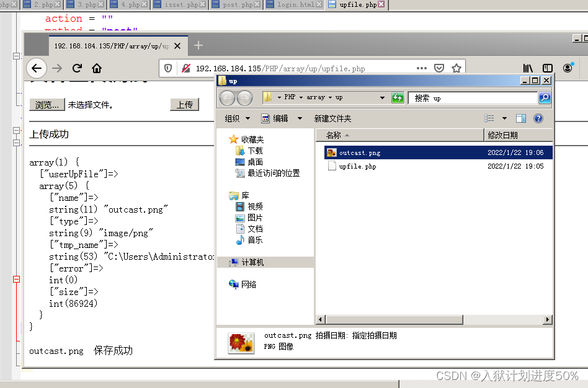Close the 192.168.184.135 browser tab
The image size is (588, 388).
[177, 46]
